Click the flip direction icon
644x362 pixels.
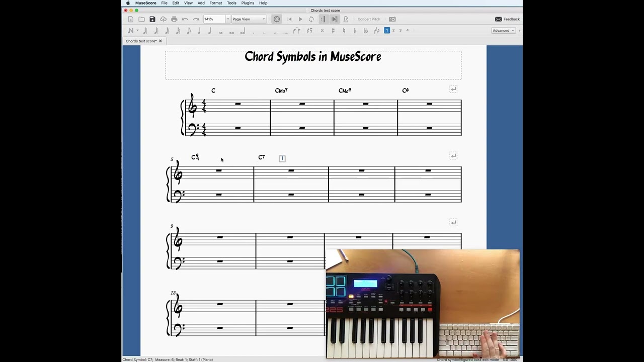(377, 31)
